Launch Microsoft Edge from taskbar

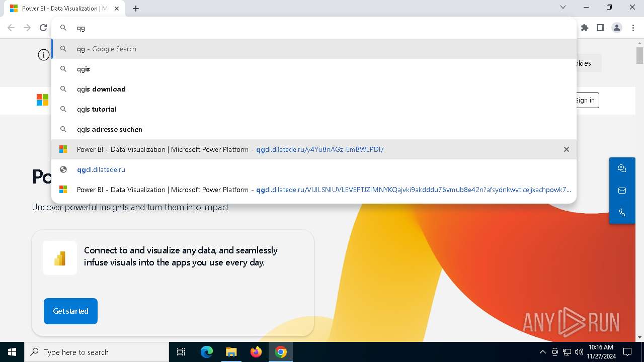pyautogui.click(x=207, y=352)
